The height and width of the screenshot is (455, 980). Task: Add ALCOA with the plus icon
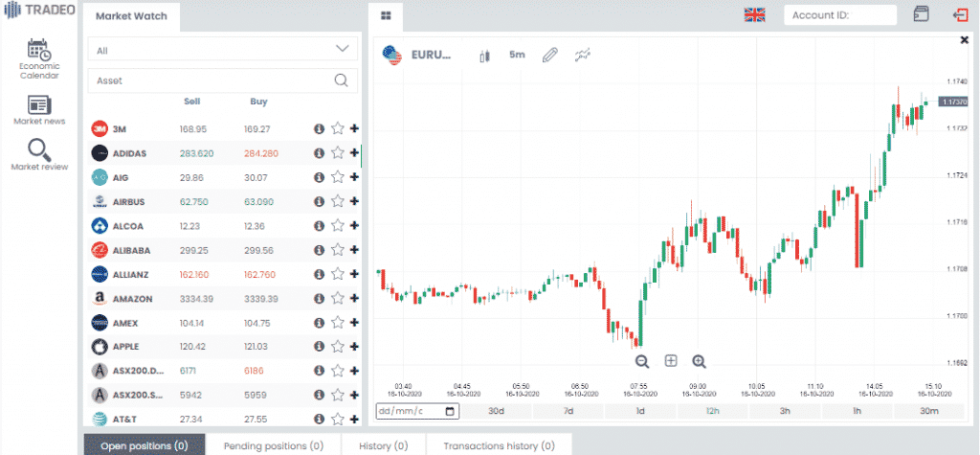(354, 225)
